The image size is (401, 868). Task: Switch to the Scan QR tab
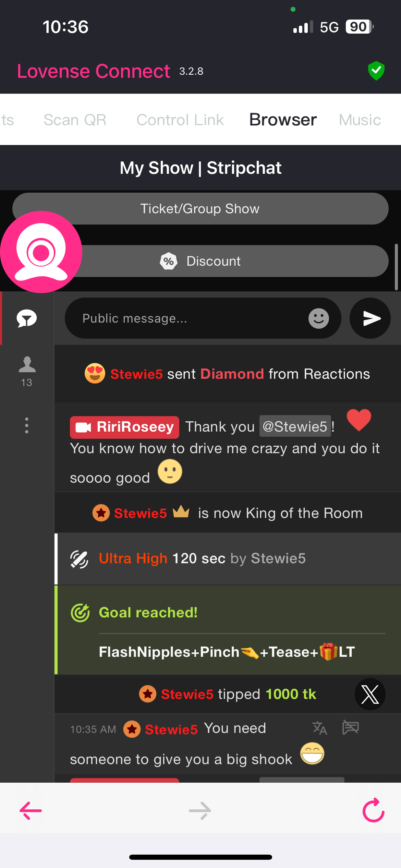(75, 120)
